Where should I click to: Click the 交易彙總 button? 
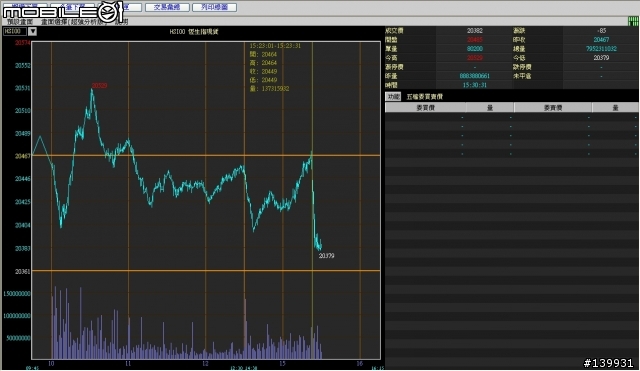tap(167, 7)
